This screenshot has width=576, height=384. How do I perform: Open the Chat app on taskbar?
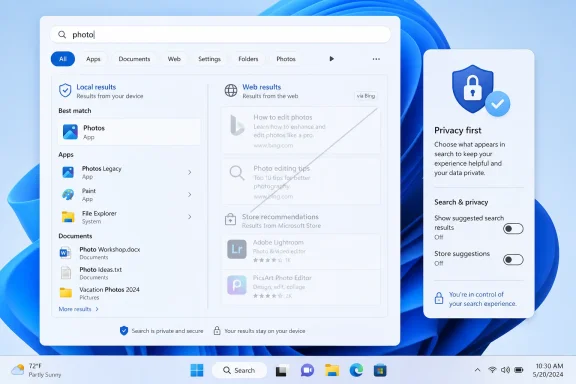(307, 370)
